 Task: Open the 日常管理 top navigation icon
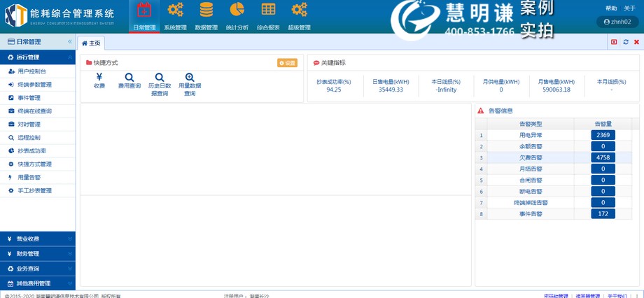tap(144, 10)
